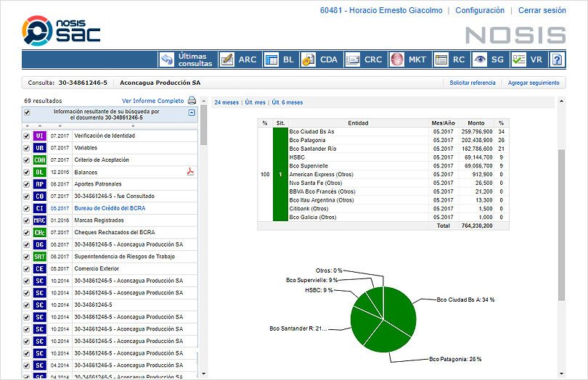This screenshot has height=380, width=588.
Task: Collapse the search results information panel
Action: click(192, 112)
